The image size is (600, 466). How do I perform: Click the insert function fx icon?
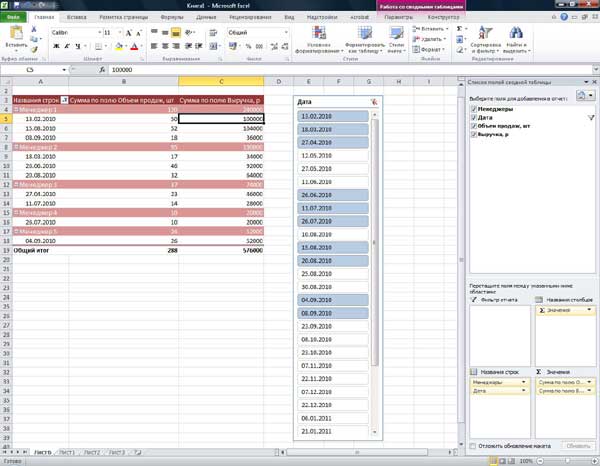[x=102, y=70]
